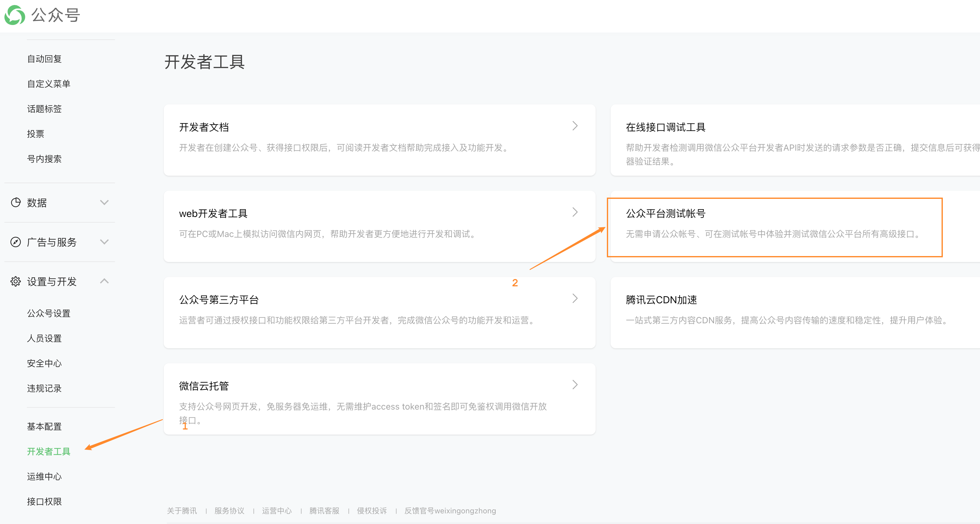
Task: Open 基本配置 in the sidebar
Action: (44, 426)
